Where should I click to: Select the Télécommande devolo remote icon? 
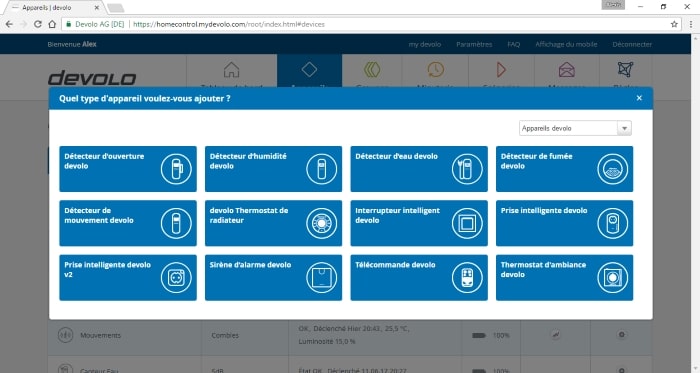[467, 278]
